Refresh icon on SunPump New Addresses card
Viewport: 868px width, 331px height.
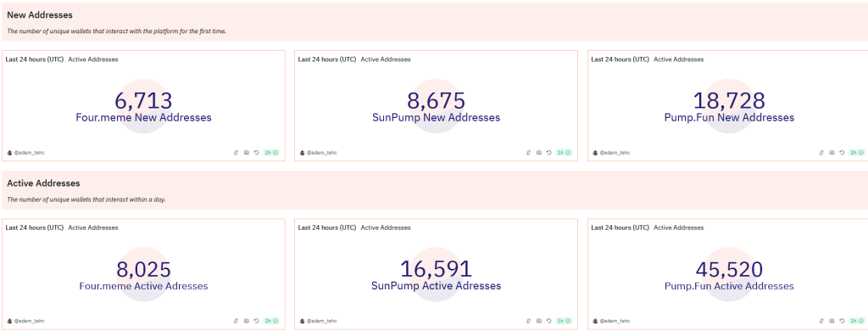(x=549, y=153)
